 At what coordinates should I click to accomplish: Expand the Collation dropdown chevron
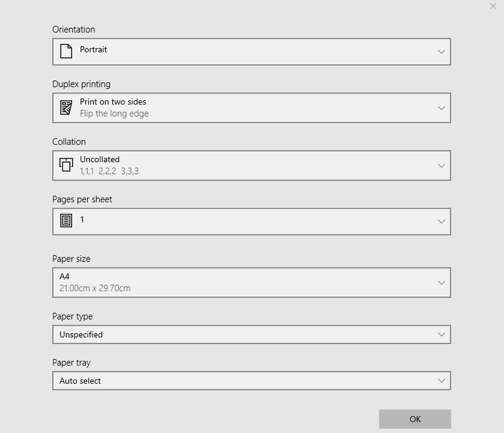click(442, 166)
